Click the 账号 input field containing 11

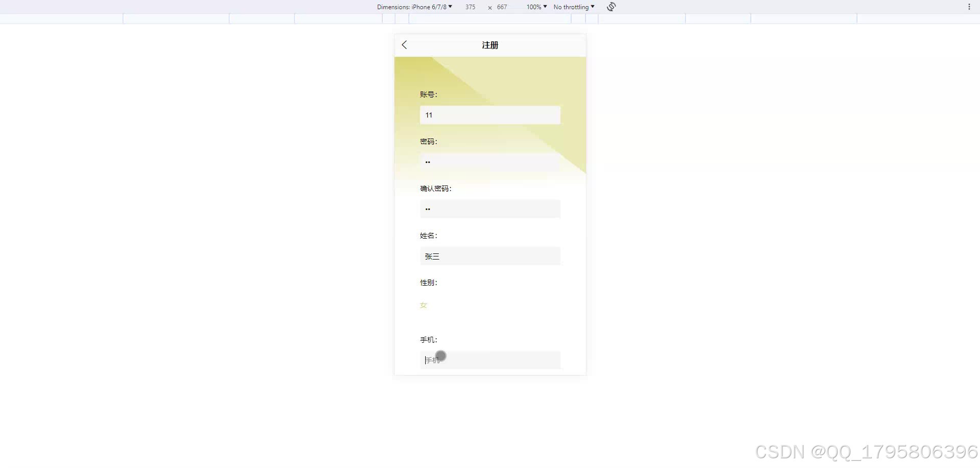point(490,115)
